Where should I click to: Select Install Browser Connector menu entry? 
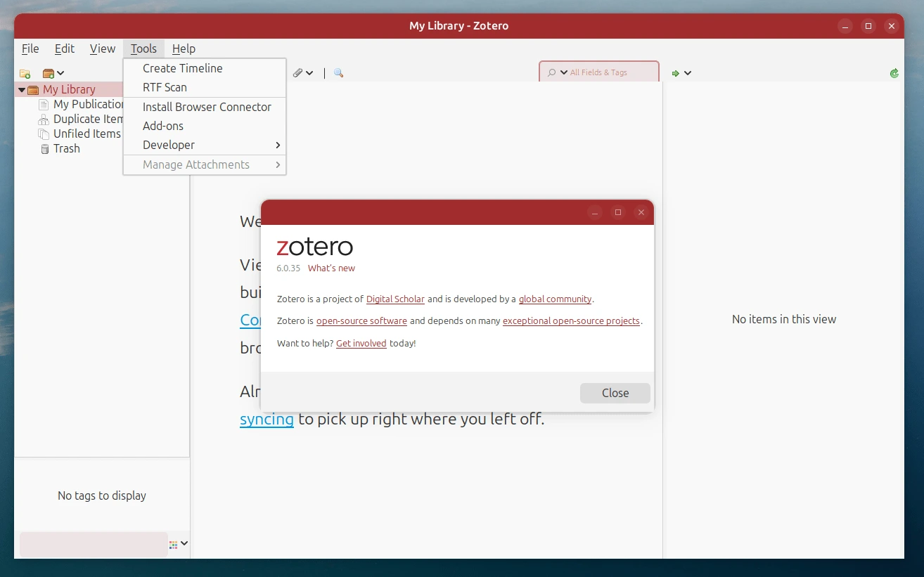(207, 107)
